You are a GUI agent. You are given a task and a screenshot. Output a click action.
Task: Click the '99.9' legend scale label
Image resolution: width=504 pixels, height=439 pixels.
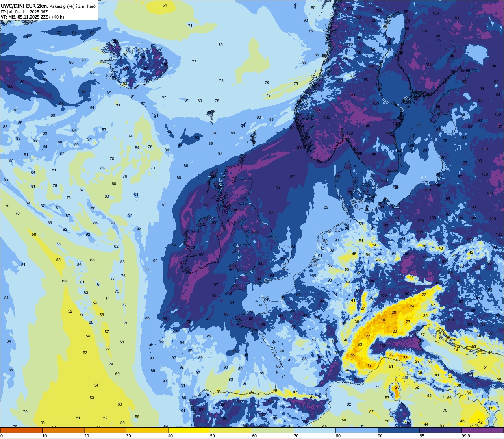[466, 436]
